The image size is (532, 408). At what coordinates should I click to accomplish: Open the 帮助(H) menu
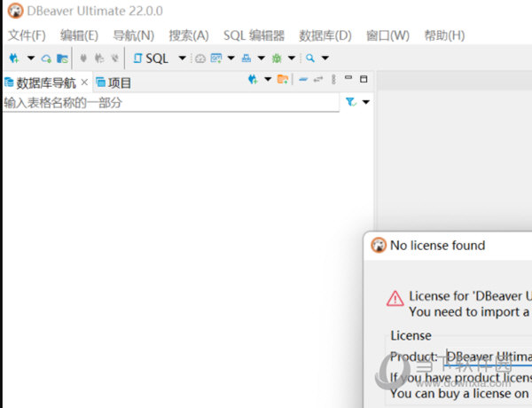coord(444,35)
